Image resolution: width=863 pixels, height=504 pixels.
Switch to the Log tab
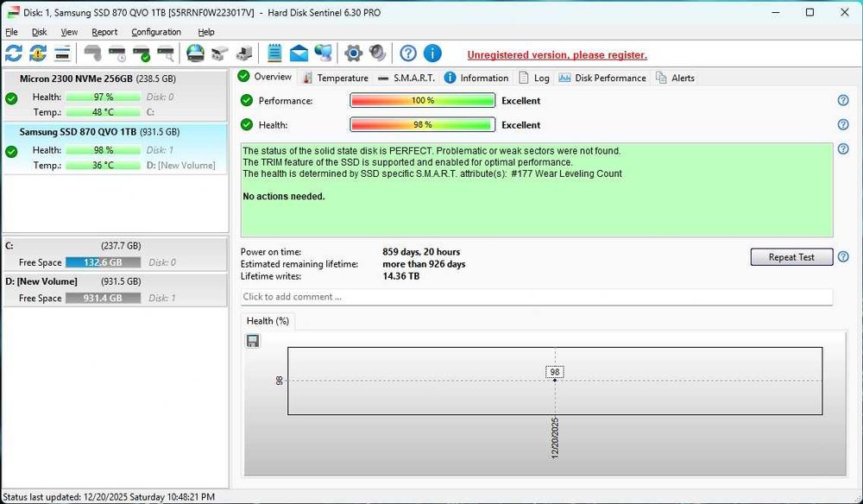point(534,78)
